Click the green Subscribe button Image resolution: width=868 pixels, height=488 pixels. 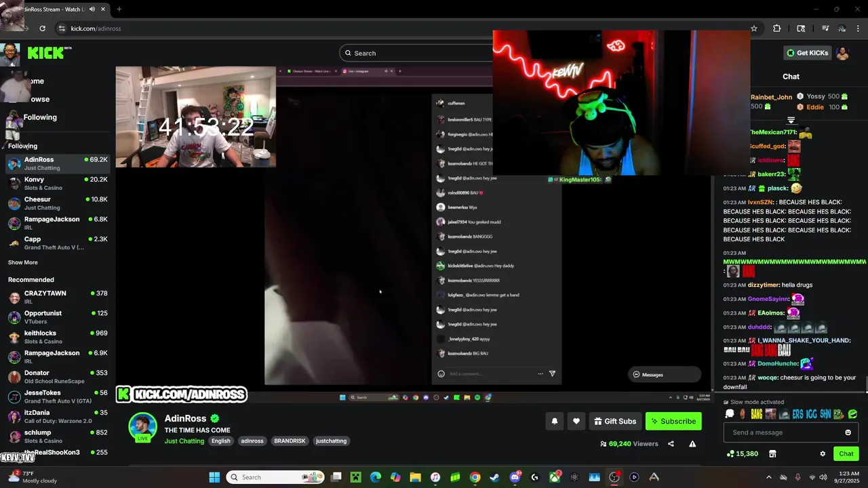tap(673, 421)
